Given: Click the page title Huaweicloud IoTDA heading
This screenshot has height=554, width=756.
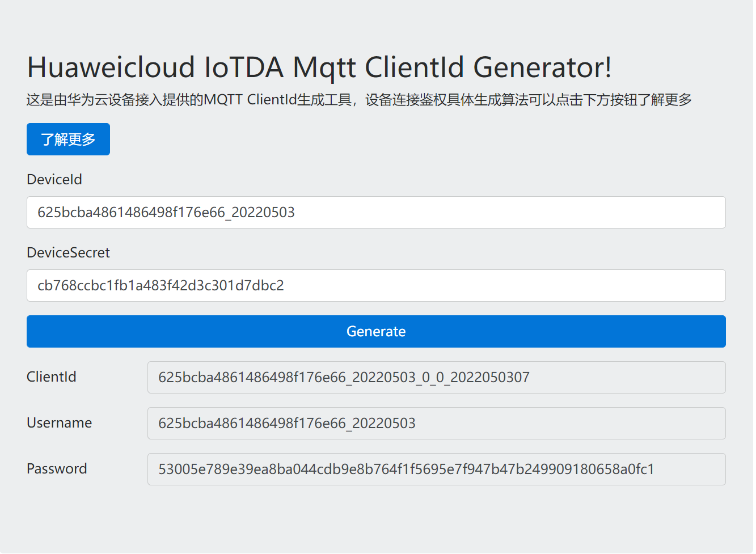Looking at the screenshot, I should click(319, 67).
